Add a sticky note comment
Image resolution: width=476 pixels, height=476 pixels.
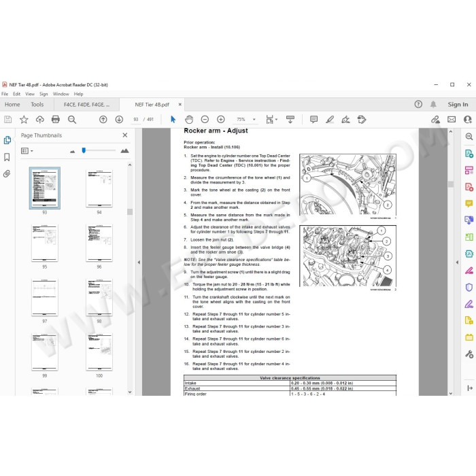click(313, 120)
